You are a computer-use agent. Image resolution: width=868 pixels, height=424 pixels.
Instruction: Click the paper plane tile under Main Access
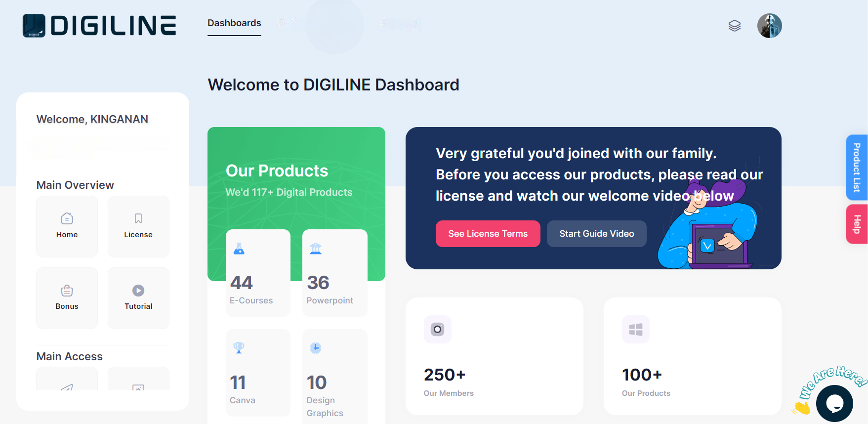(x=67, y=383)
